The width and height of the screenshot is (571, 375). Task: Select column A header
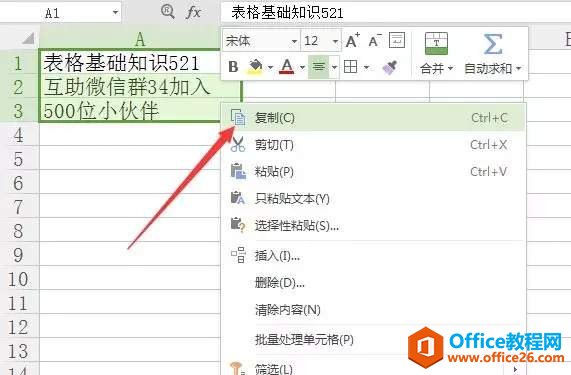(140, 38)
